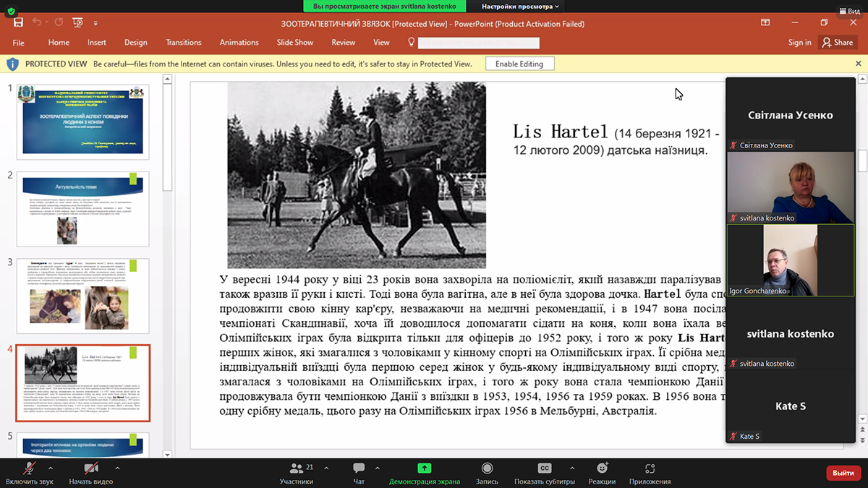868x488 pixels.
Task: Open 'Настройки просмотра' dropdown
Action: click(521, 7)
